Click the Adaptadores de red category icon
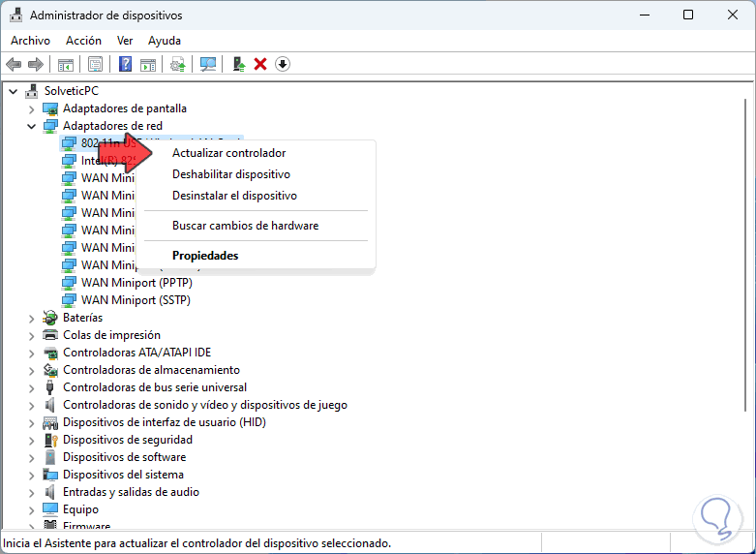 click(x=50, y=126)
